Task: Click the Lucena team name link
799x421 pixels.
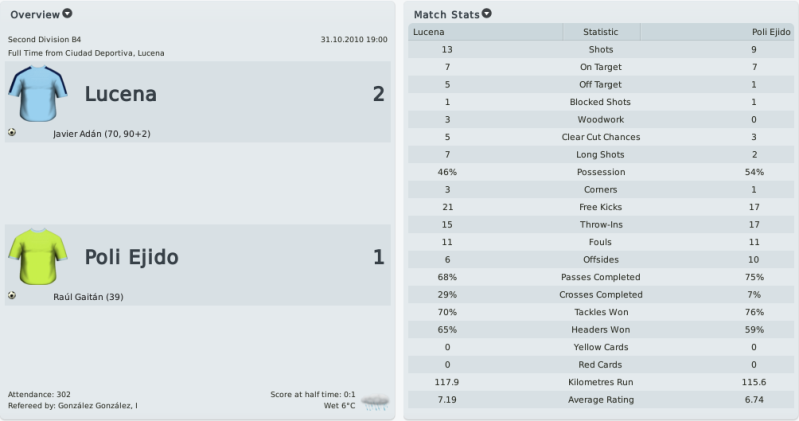Action: point(121,94)
